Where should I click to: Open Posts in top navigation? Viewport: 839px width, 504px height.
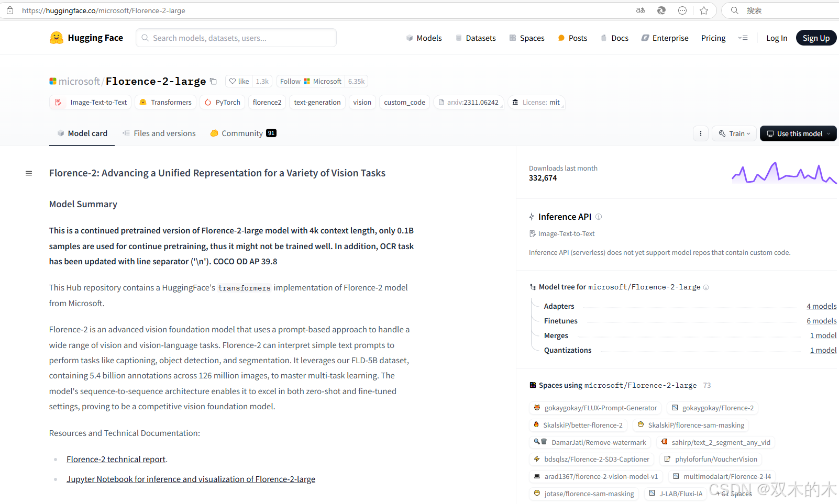click(x=572, y=38)
